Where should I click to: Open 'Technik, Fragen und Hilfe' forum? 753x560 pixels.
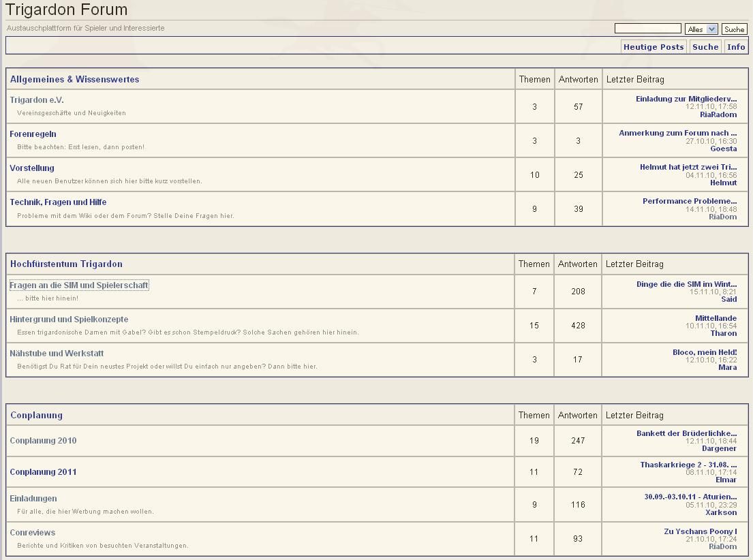[x=58, y=202]
